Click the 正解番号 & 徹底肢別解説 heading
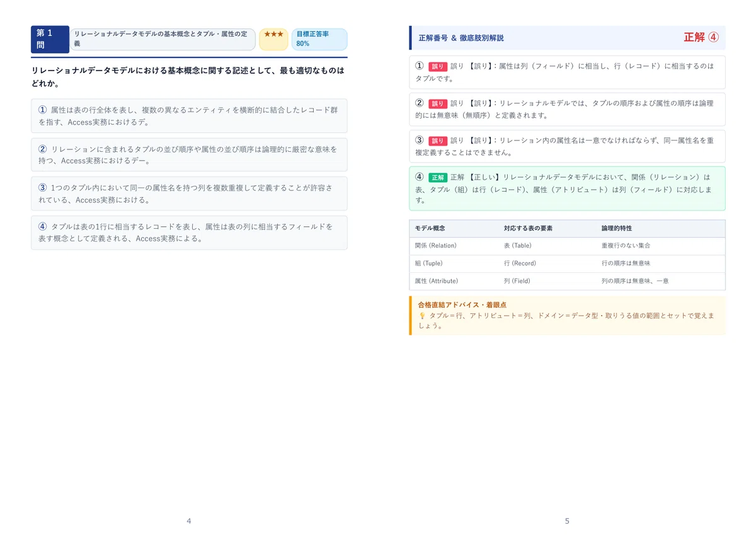Image resolution: width=756 pixels, height=537 pixels. (x=461, y=38)
